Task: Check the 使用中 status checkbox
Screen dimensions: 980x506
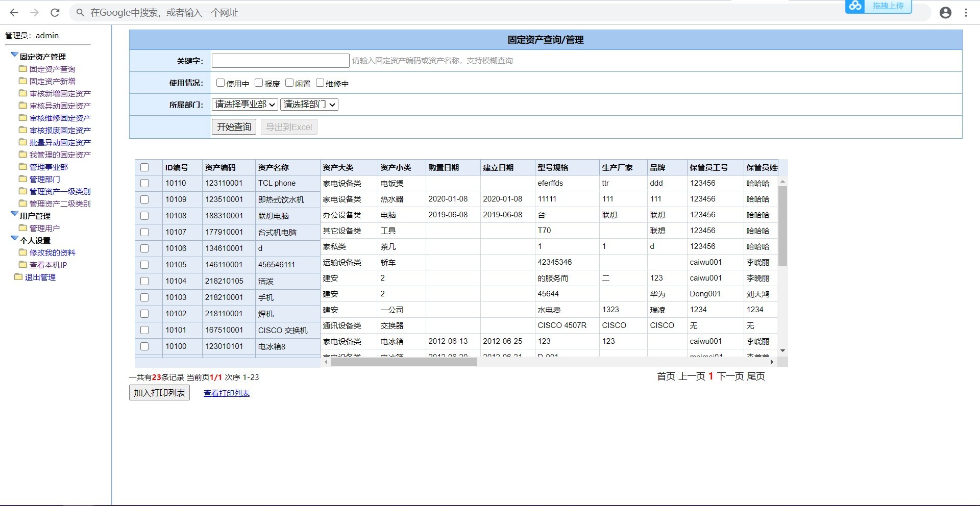Action: click(220, 83)
